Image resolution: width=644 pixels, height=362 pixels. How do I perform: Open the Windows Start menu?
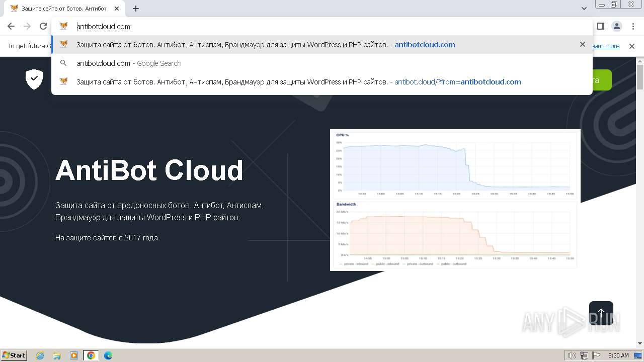14,355
